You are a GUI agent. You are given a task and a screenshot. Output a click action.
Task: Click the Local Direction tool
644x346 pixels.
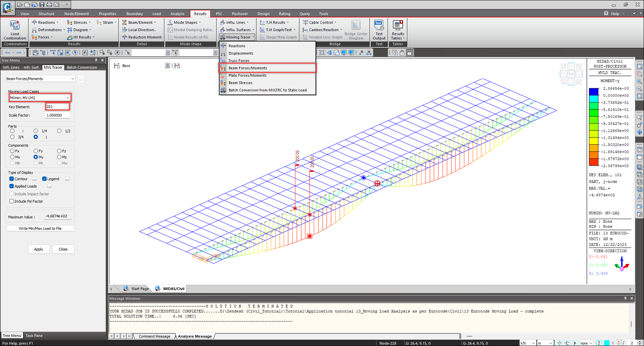click(x=139, y=30)
